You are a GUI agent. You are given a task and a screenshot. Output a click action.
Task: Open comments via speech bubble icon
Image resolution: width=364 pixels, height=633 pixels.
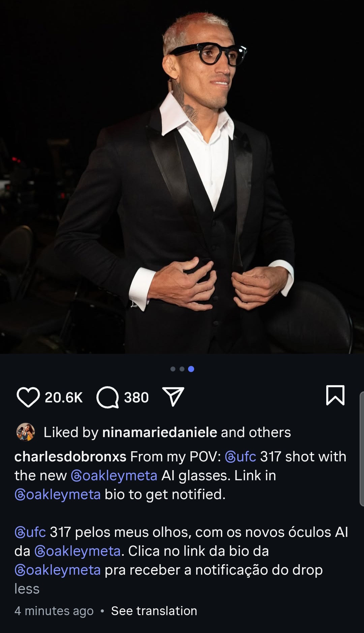coord(108,397)
